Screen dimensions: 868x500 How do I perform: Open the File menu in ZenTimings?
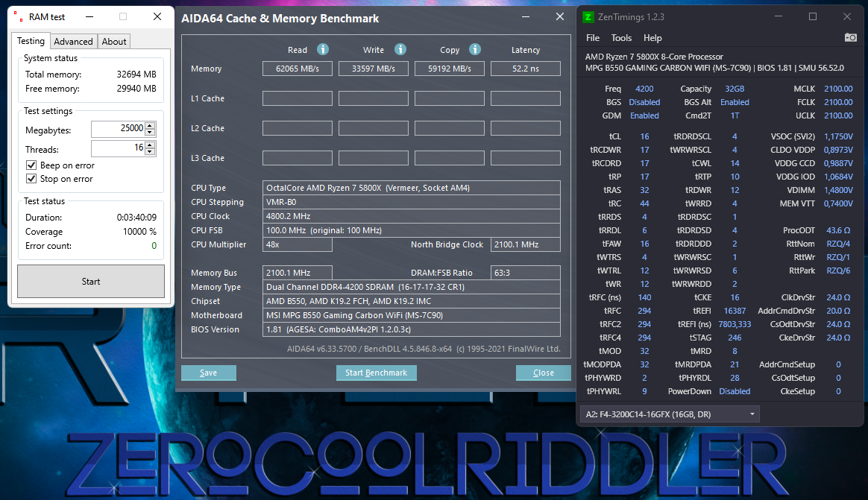[593, 37]
